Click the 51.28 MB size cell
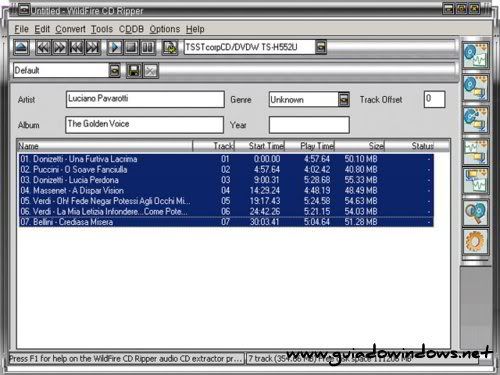 (361, 222)
